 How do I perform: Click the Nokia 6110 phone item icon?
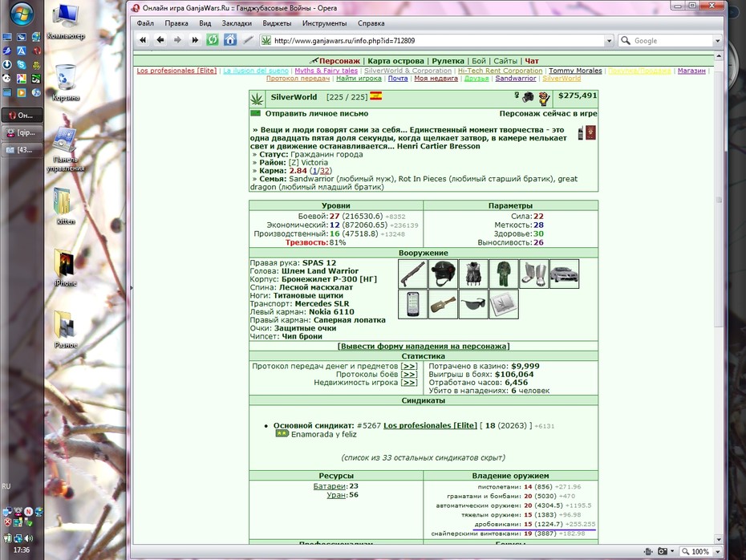412,304
